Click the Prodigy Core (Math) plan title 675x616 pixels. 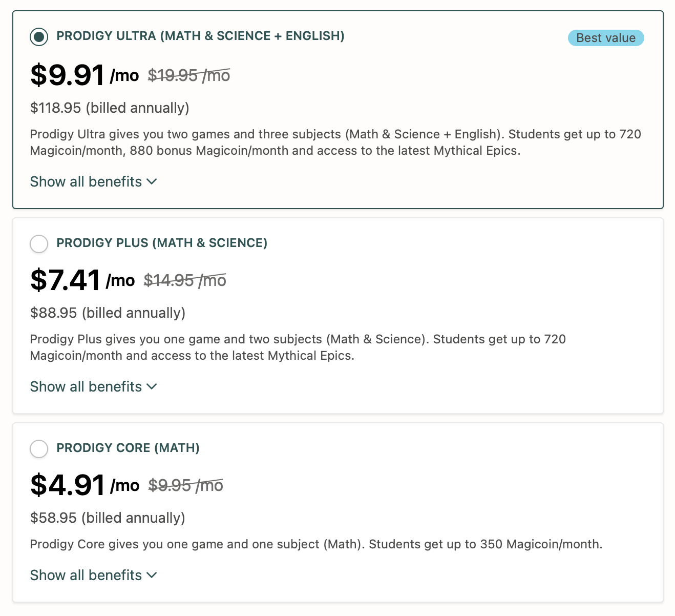[x=128, y=448]
